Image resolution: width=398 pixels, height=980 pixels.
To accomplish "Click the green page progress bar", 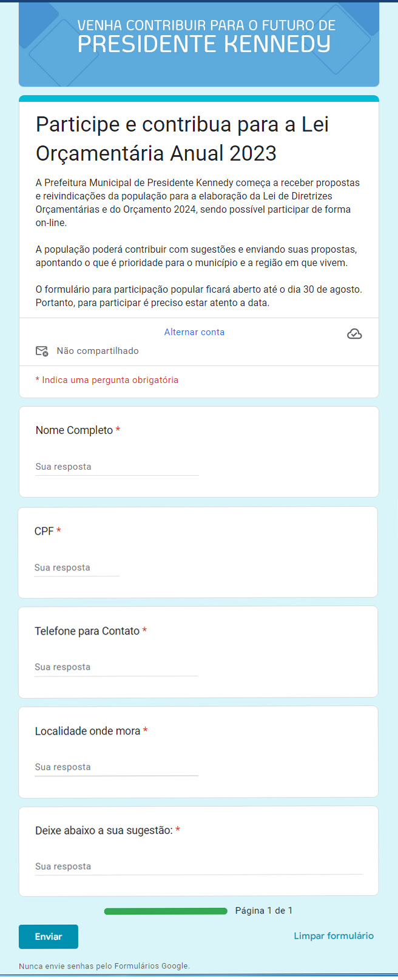I will click(166, 911).
